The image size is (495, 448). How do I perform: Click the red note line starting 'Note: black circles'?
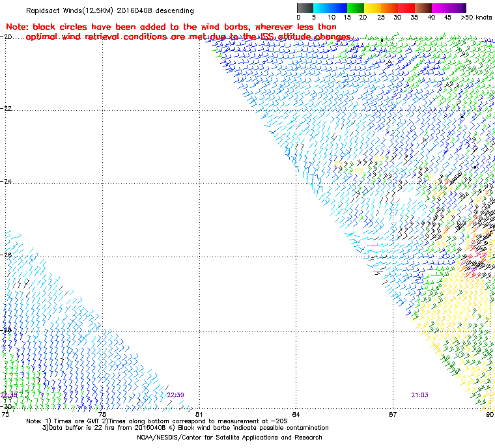click(171, 27)
